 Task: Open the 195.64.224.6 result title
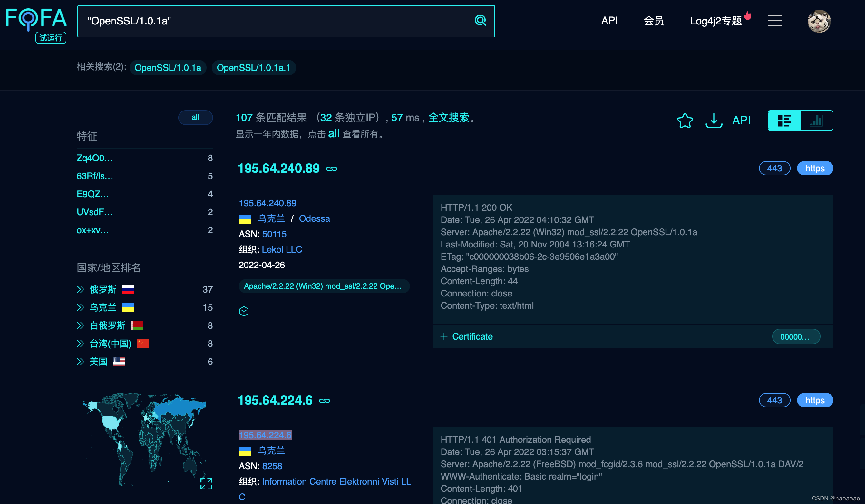point(275,400)
